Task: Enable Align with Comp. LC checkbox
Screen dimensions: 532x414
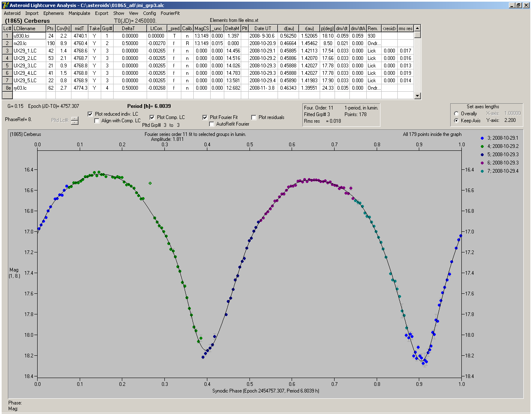Action: (x=97, y=121)
